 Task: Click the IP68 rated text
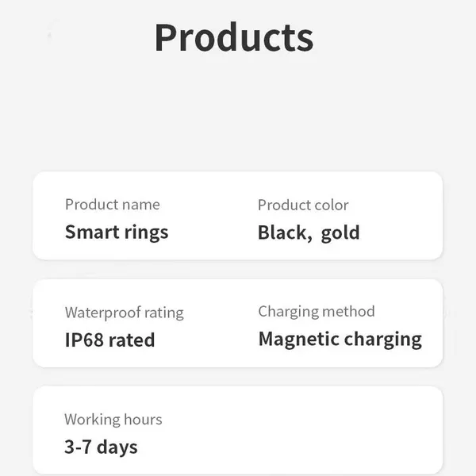point(110,340)
